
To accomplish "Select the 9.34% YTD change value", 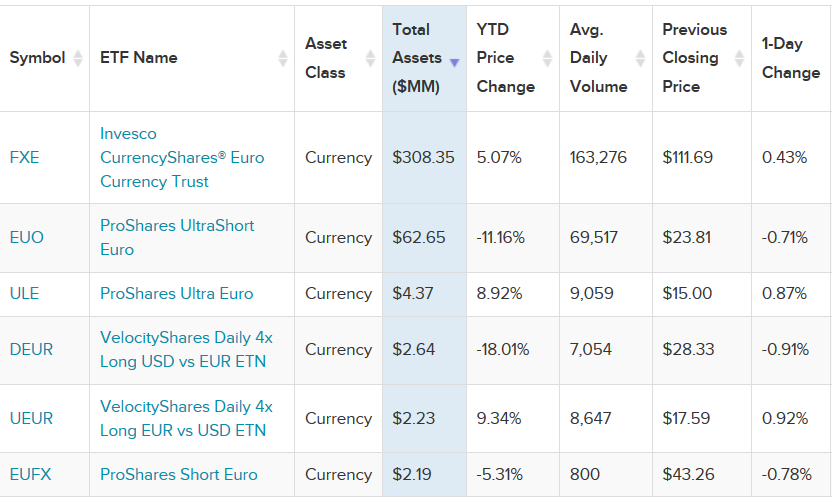I will 499,418.
